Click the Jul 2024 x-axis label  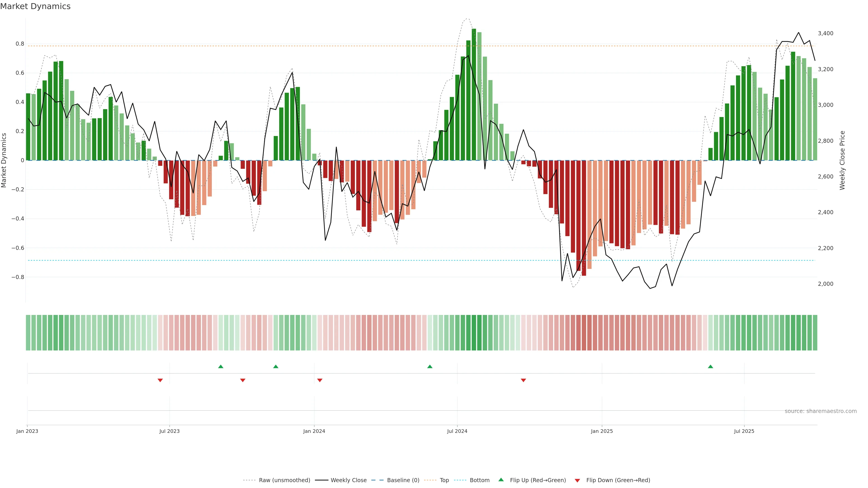457,431
